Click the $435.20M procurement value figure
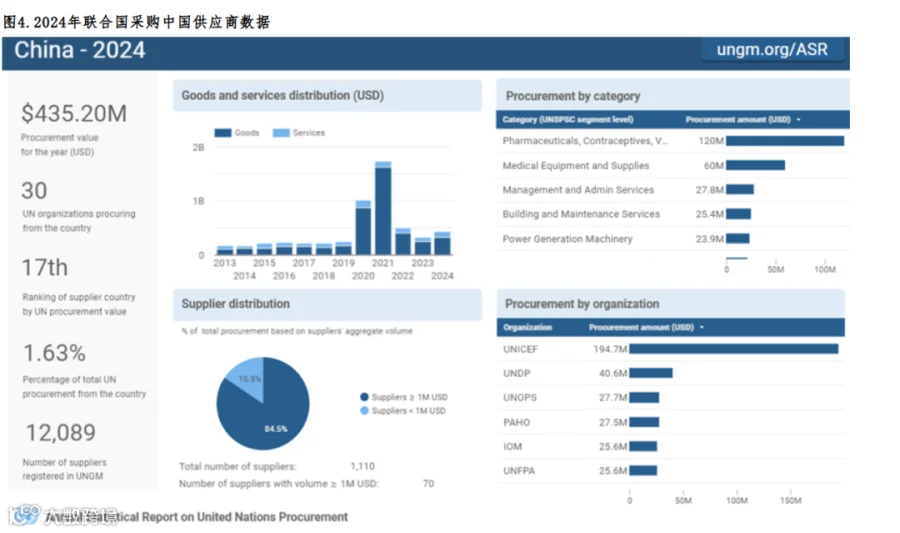The width and height of the screenshot is (900, 533). (x=74, y=114)
